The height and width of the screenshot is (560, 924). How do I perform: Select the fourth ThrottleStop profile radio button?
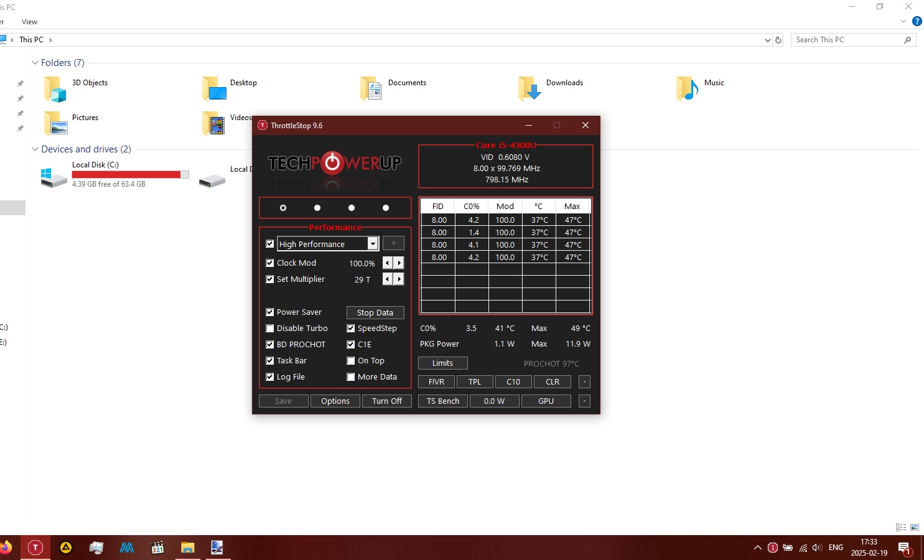tap(386, 208)
